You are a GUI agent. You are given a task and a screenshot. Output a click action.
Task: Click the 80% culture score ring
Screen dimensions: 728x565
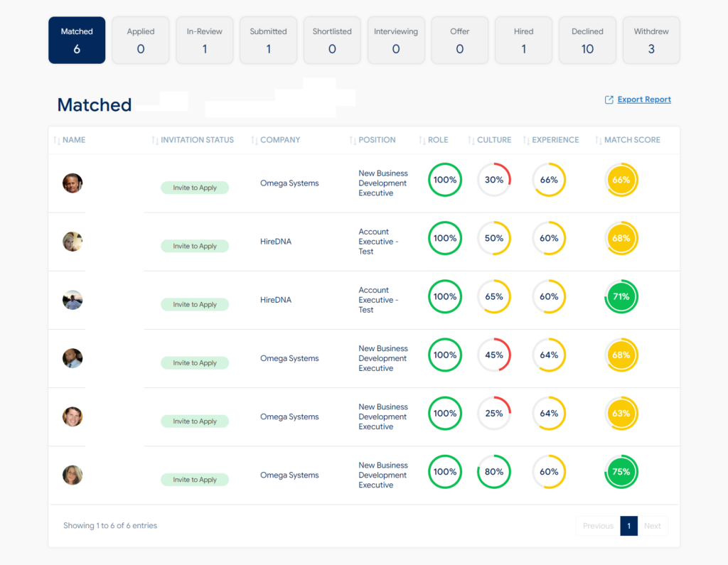(494, 472)
